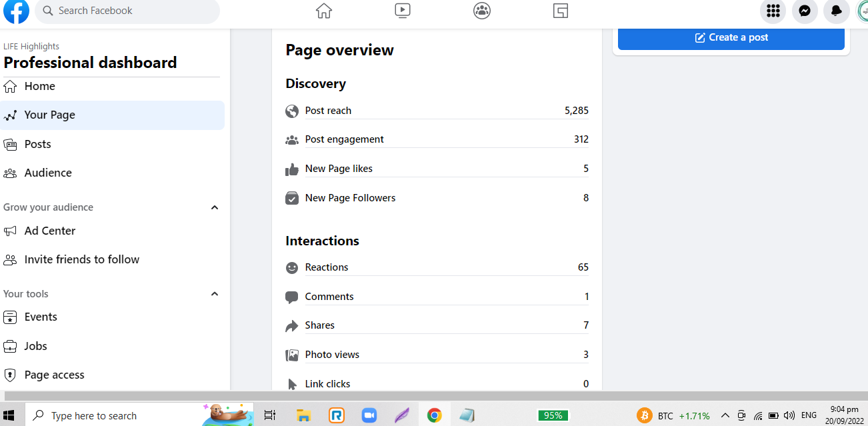The width and height of the screenshot is (868, 426).
Task: Open Facebook Home feed icon
Action: tap(323, 11)
